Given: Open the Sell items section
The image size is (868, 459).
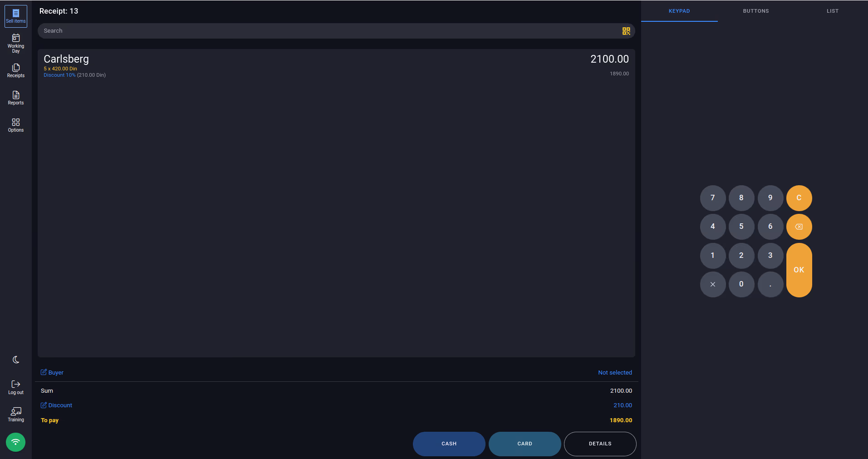Looking at the screenshot, I should (16, 16).
